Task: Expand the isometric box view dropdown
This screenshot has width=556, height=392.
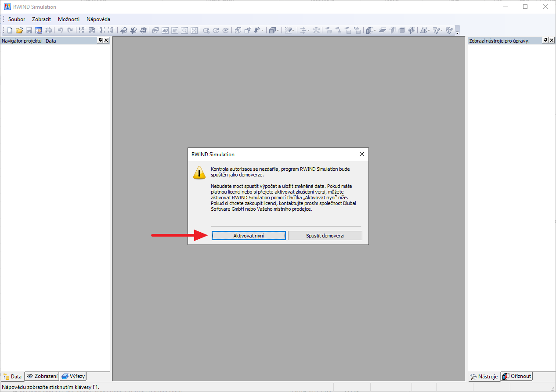Action: pyautogui.click(x=375, y=30)
